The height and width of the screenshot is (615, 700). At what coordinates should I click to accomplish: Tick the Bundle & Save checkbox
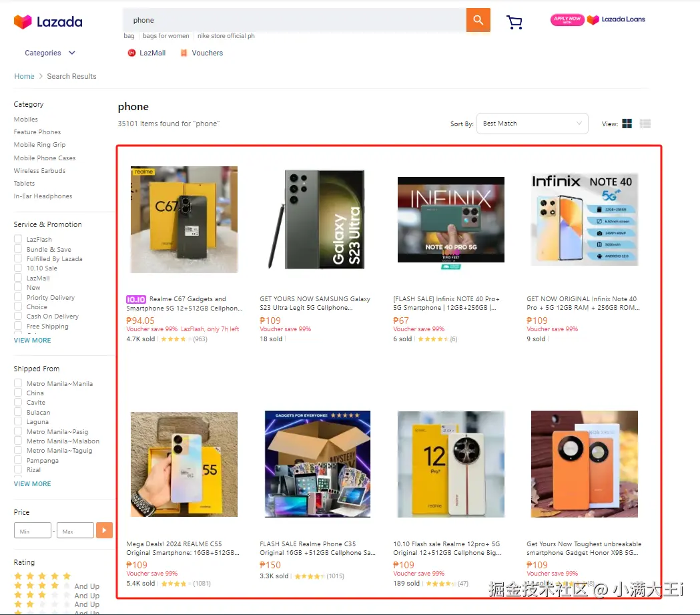click(x=18, y=249)
